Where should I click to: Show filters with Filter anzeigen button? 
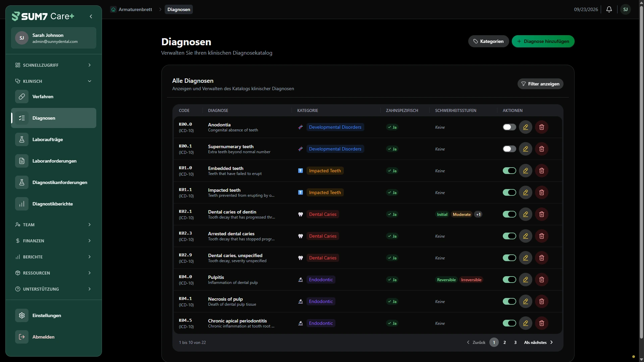tap(540, 84)
